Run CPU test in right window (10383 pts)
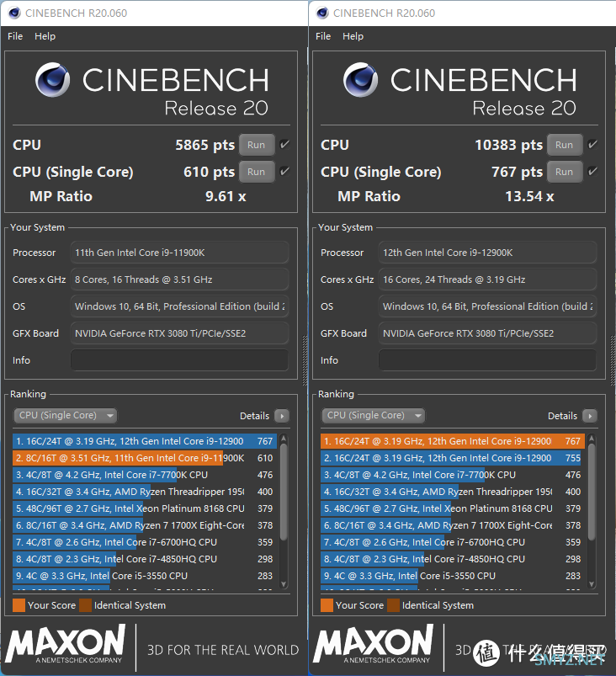 (565, 145)
